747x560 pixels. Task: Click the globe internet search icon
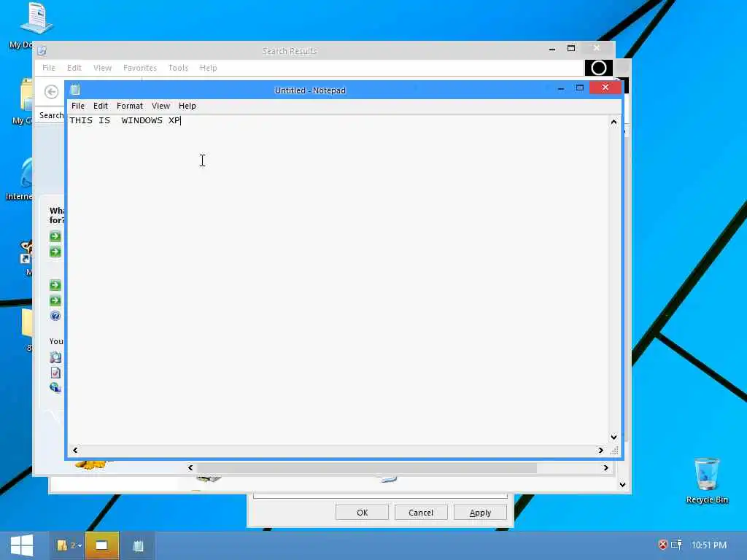pos(55,387)
